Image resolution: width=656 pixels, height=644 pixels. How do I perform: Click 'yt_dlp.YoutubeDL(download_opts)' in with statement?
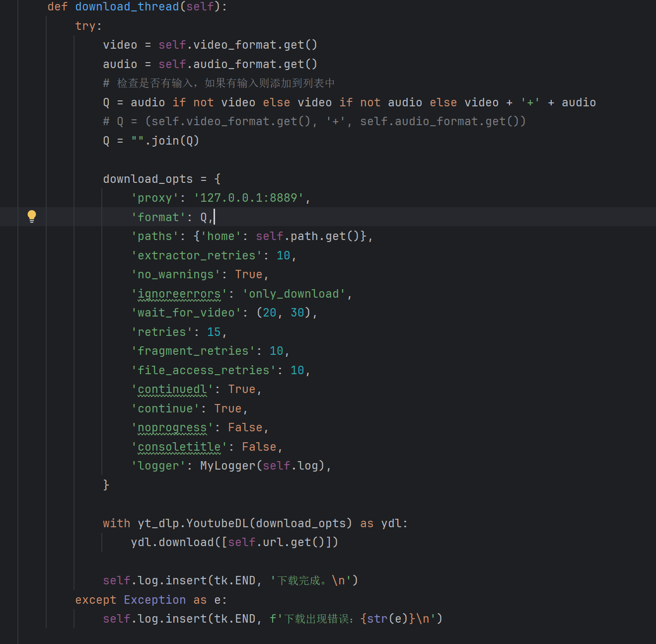tap(245, 523)
